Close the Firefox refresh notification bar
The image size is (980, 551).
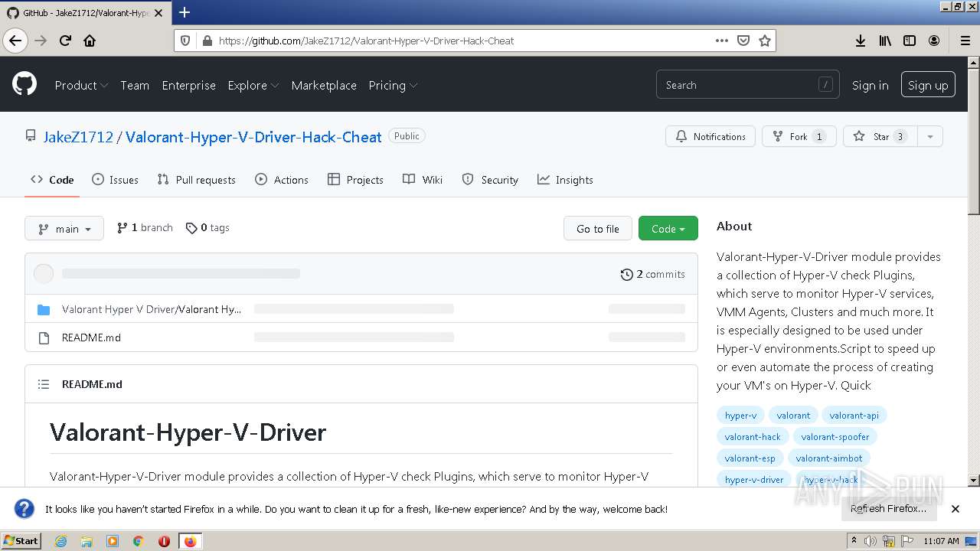pos(955,509)
